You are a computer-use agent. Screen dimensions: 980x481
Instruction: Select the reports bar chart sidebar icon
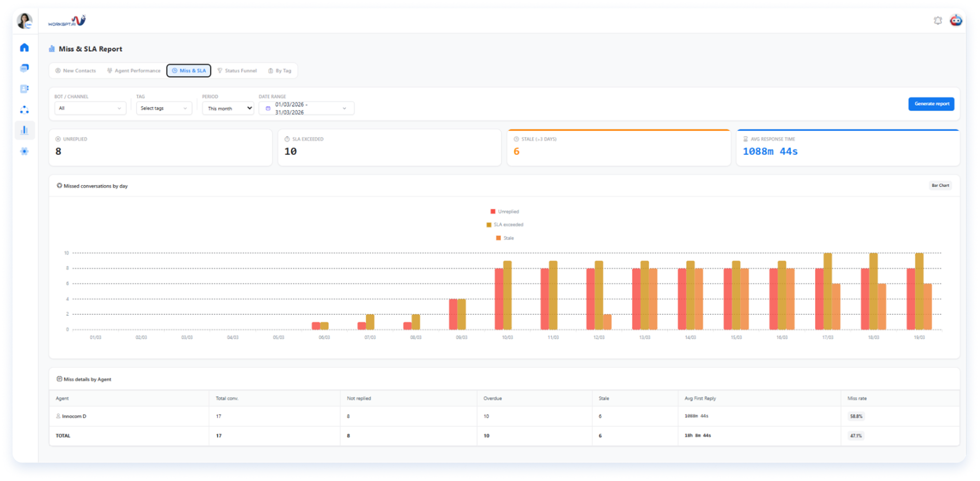(24, 130)
